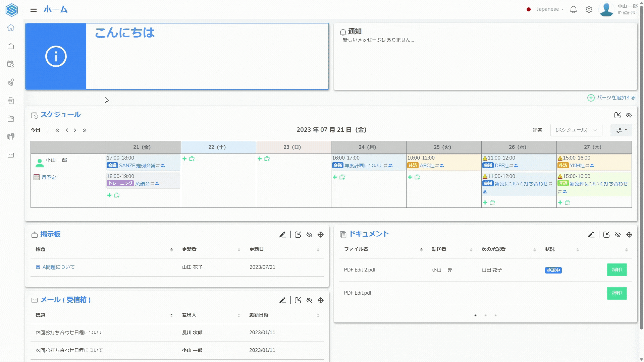The height and width of the screenshot is (362, 644).
Task: Click the move icon on ドキュメント panel
Action: (629, 235)
